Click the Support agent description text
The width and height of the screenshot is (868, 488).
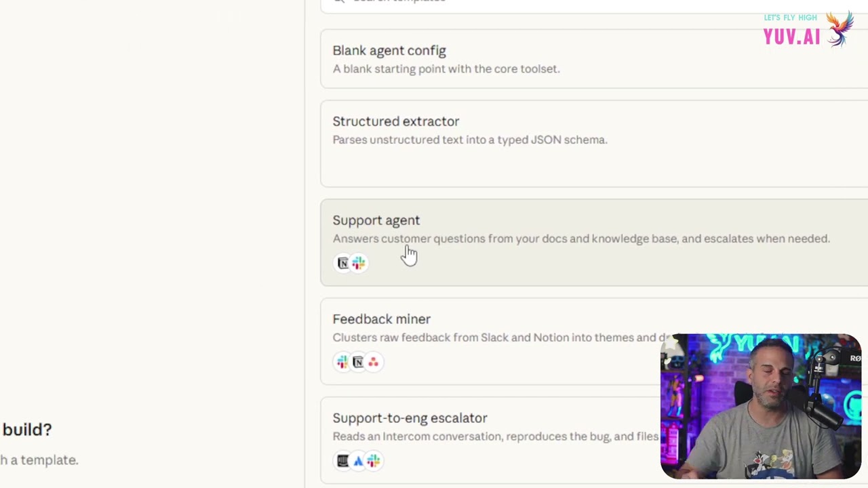coord(580,239)
